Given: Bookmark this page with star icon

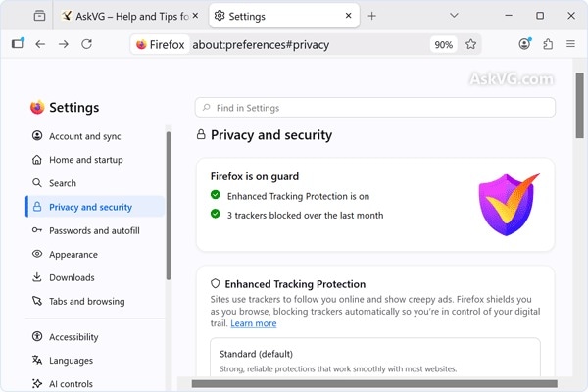Looking at the screenshot, I should coord(471,44).
